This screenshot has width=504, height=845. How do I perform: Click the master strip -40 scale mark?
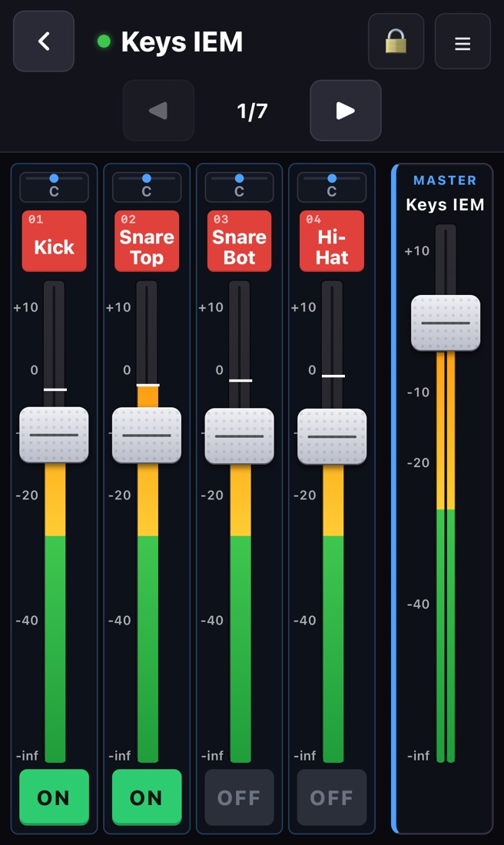[418, 604]
